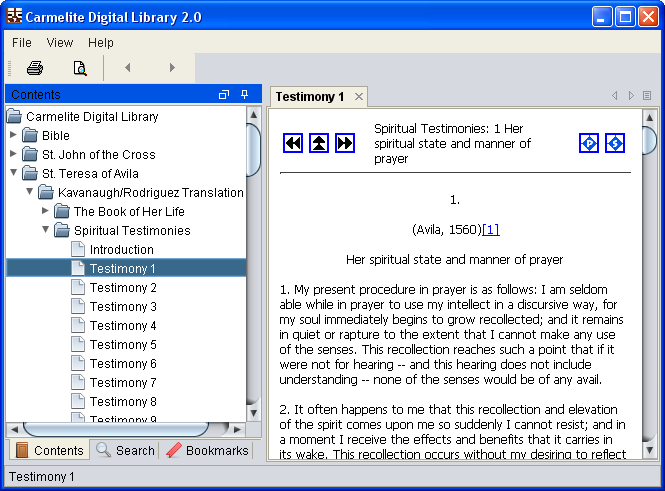
Task: Open the View menu
Action: click(x=60, y=43)
